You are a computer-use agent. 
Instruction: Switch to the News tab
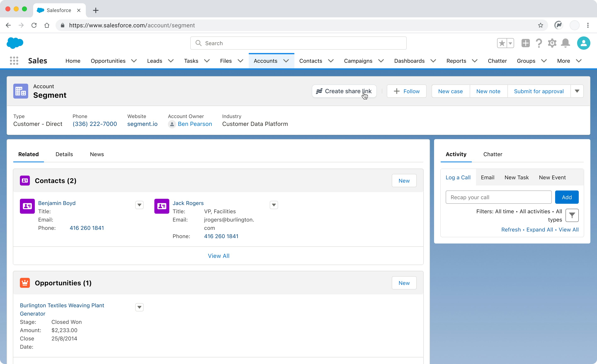97,154
